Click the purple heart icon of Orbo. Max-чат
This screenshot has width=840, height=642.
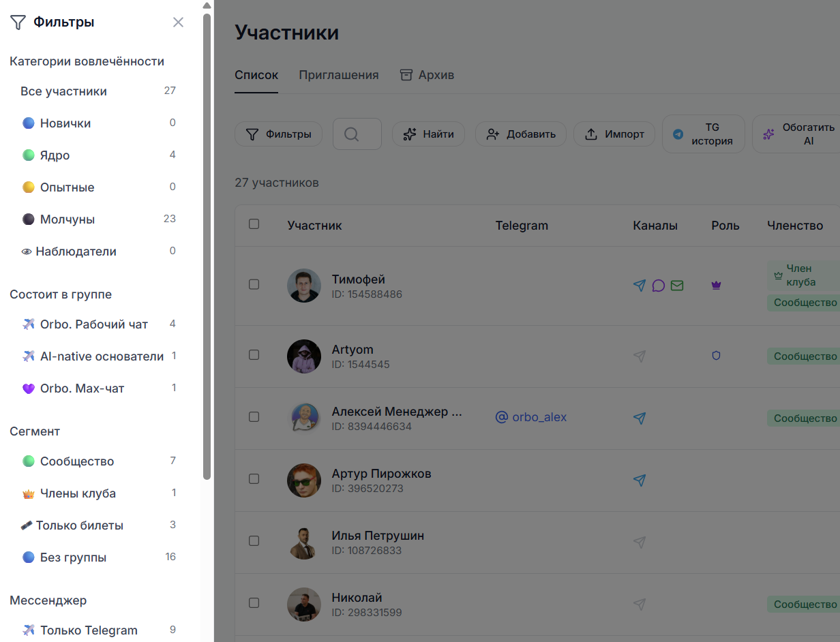coord(29,388)
